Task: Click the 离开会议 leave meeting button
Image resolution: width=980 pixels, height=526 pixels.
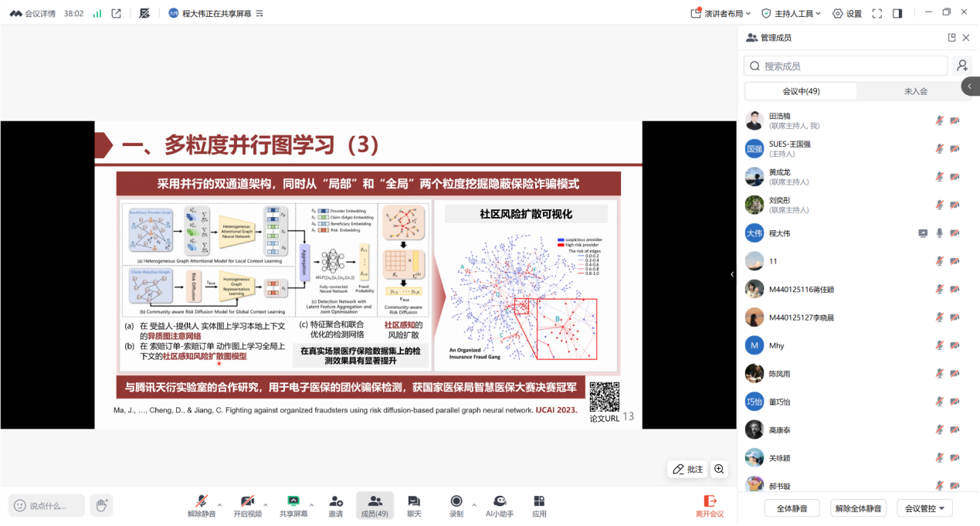Action: point(710,505)
